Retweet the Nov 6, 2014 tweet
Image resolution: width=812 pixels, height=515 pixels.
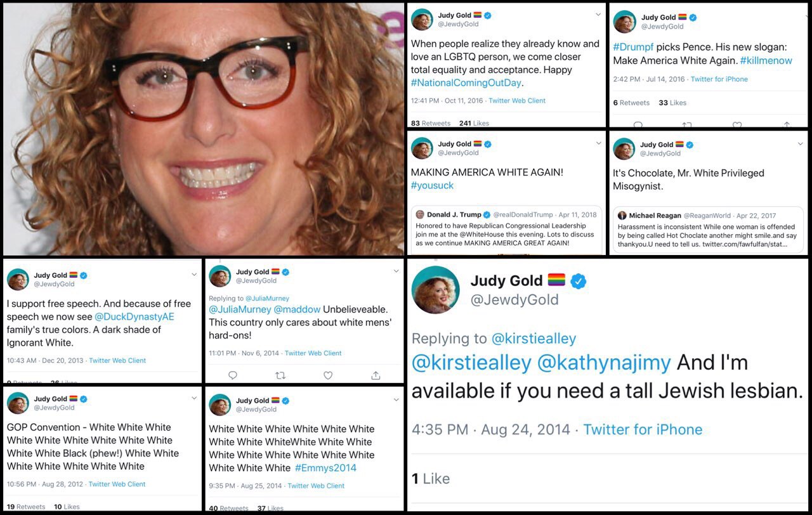(x=280, y=375)
